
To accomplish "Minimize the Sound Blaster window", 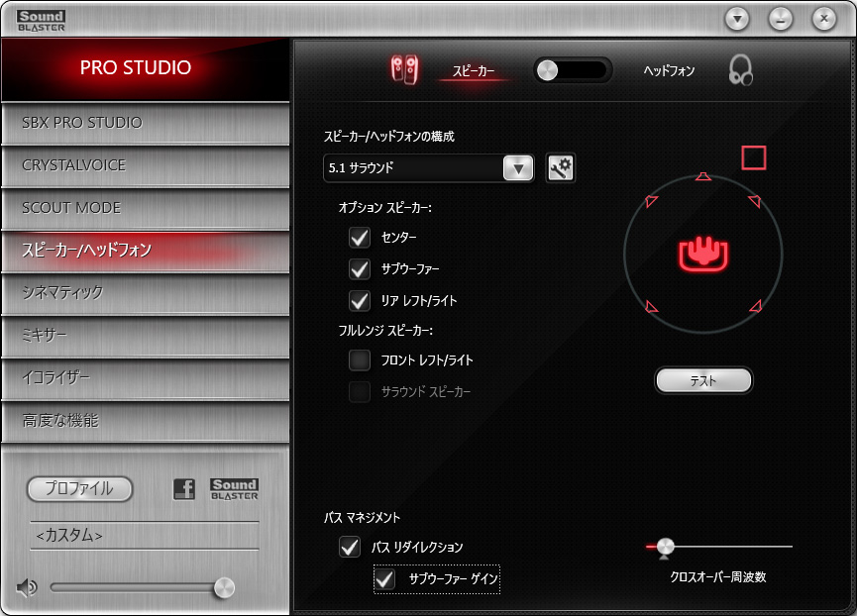I will (781, 19).
